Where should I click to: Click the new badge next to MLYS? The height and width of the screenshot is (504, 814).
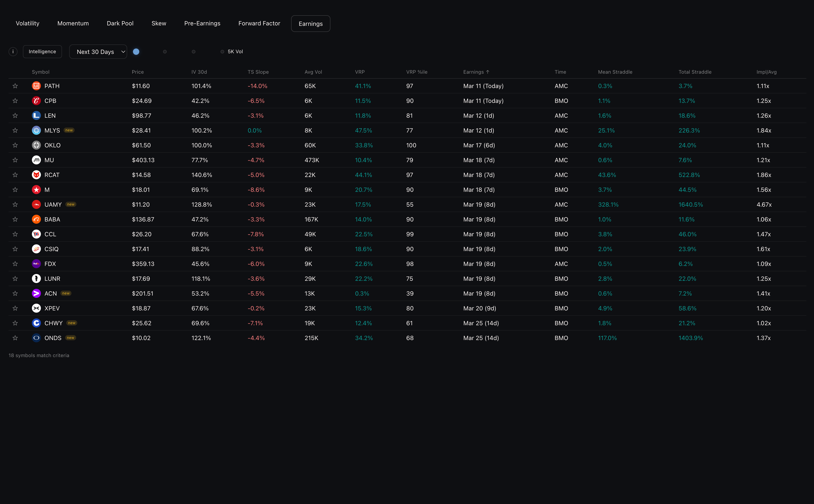tap(69, 130)
